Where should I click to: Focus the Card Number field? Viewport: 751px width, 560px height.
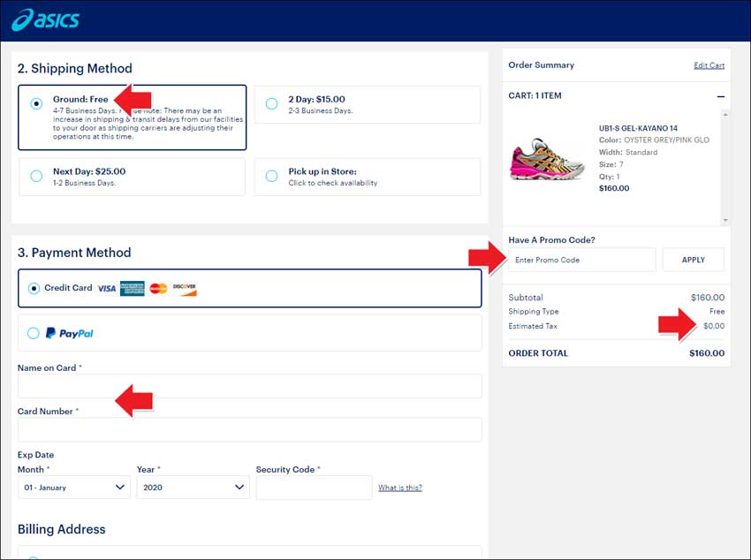(x=249, y=429)
